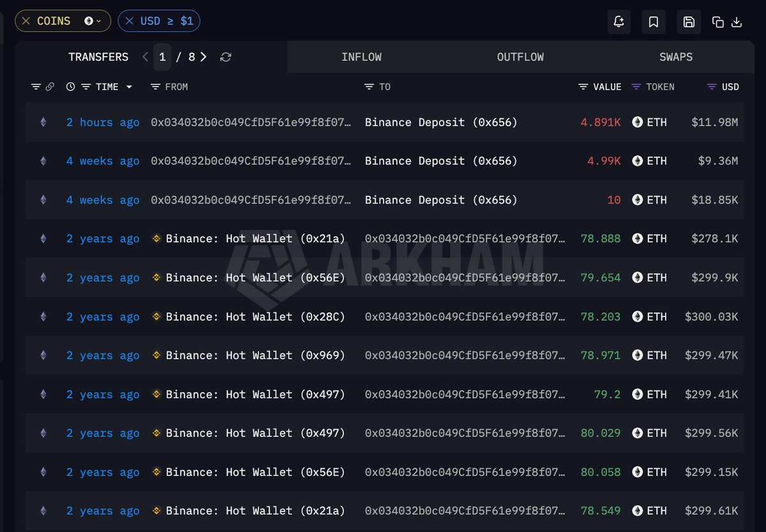Open the COINS chip dropdown chevron
The width and height of the screenshot is (766, 532).
point(99,21)
